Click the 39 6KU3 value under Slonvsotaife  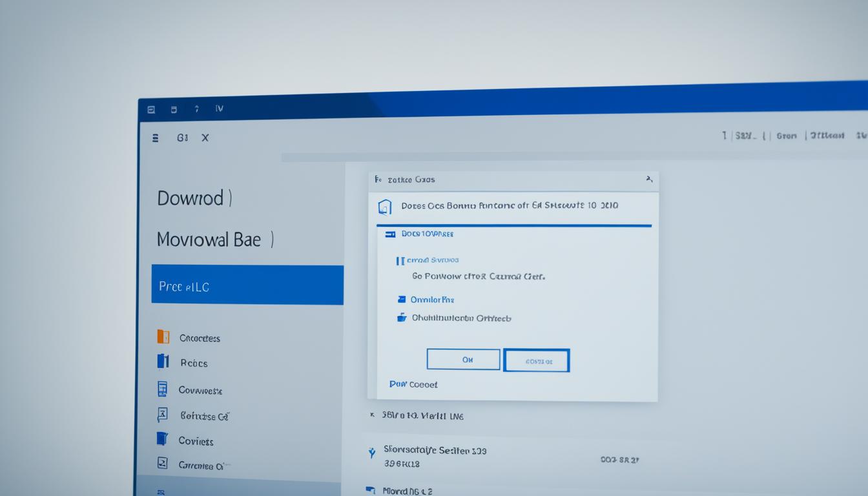(x=402, y=464)
